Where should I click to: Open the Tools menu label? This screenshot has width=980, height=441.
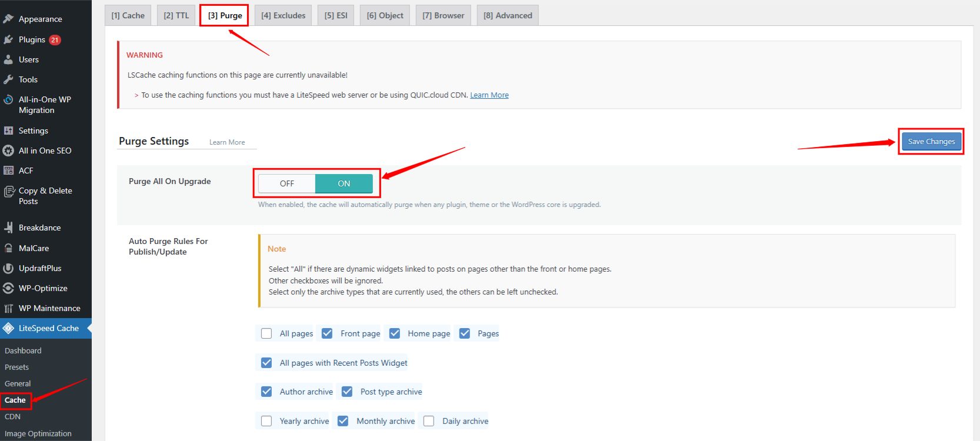(28, 79)
